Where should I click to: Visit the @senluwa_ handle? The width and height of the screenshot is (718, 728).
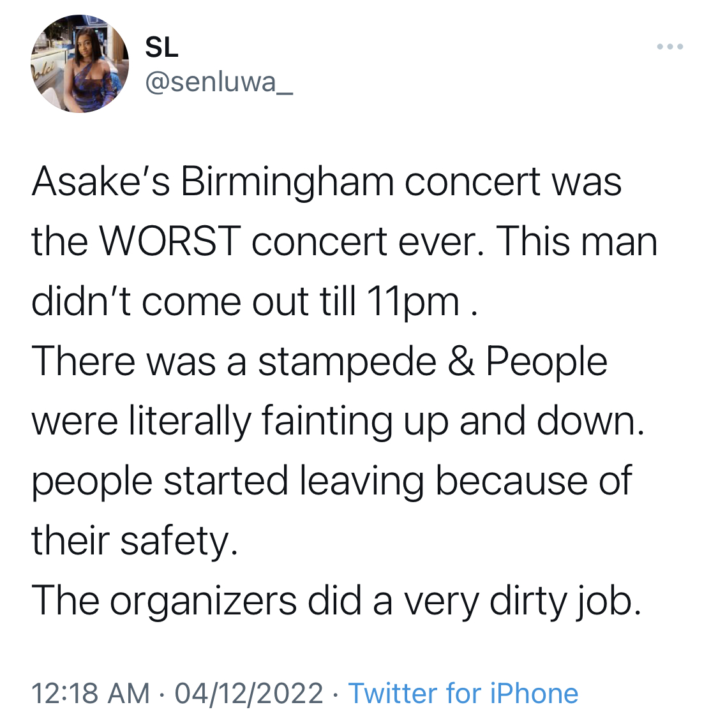[219, 83]
